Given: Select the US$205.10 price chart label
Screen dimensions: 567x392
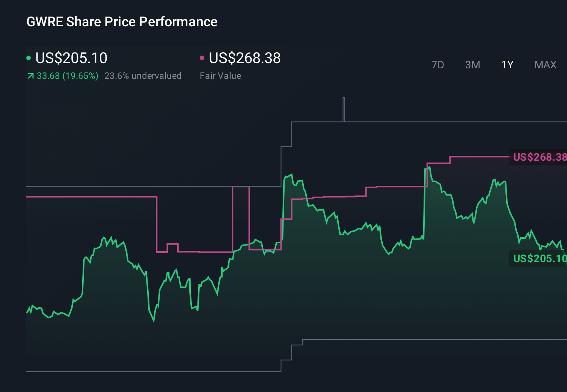Looking at the screenshot, I should click(540, 258).
